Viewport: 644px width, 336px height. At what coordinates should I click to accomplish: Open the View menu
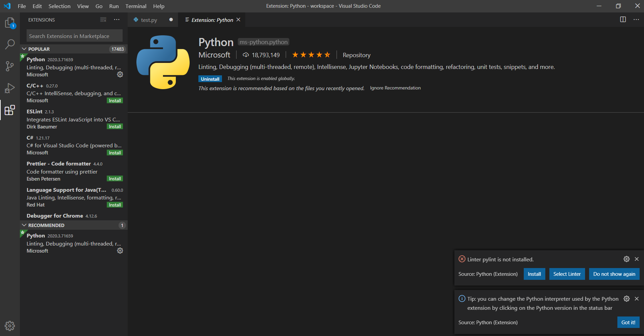(x=83, y=6)
